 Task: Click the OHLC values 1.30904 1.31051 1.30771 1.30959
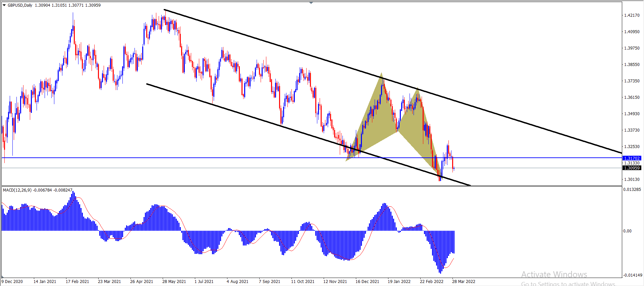68,5
